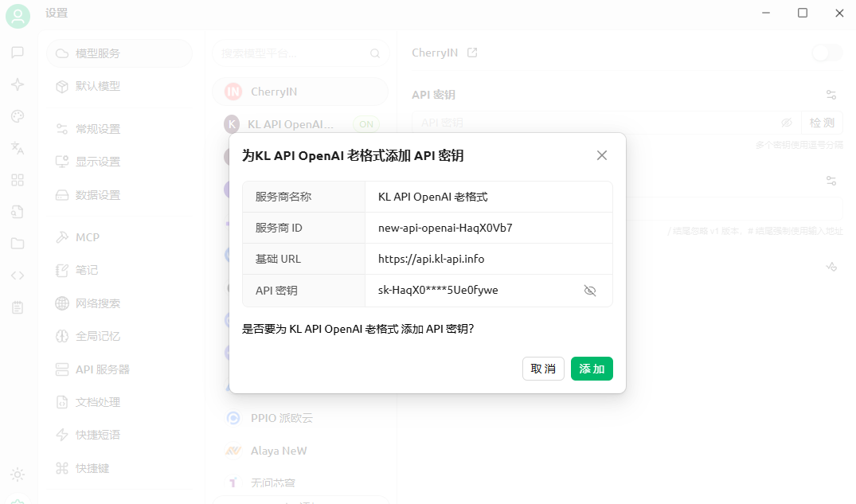856x504 pixels.
Task: Open the Assistants chat bubble icon
Action: click(x=18, y=53)
